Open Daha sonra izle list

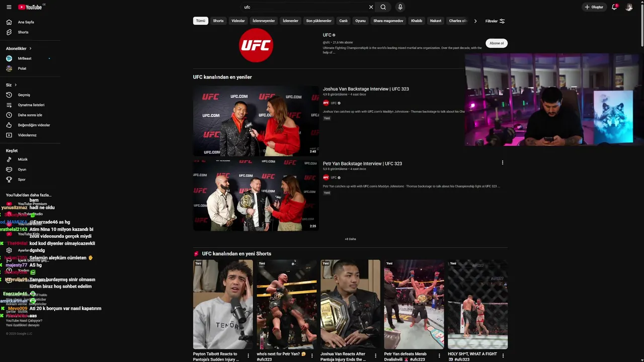point(30,115)
